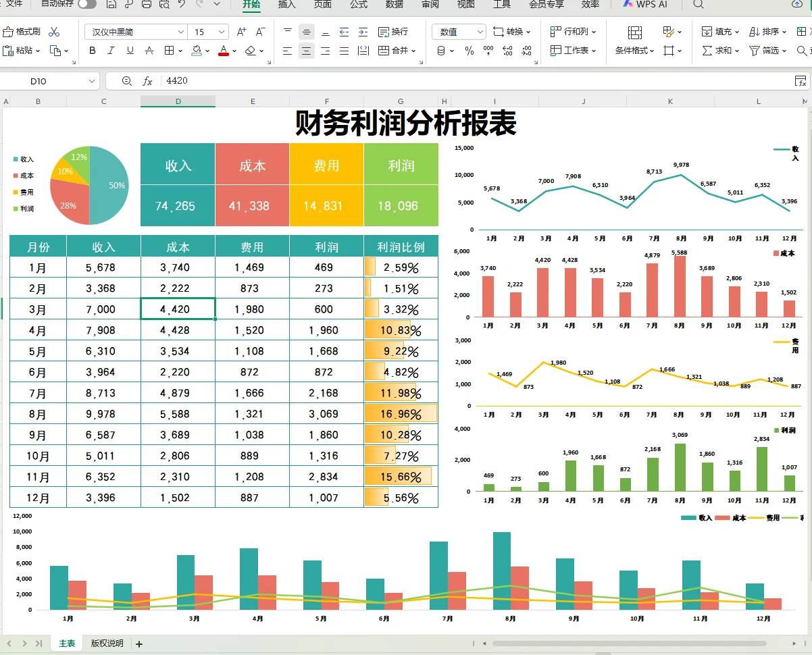
Task: Click column header G
Action: click(401, 101)
